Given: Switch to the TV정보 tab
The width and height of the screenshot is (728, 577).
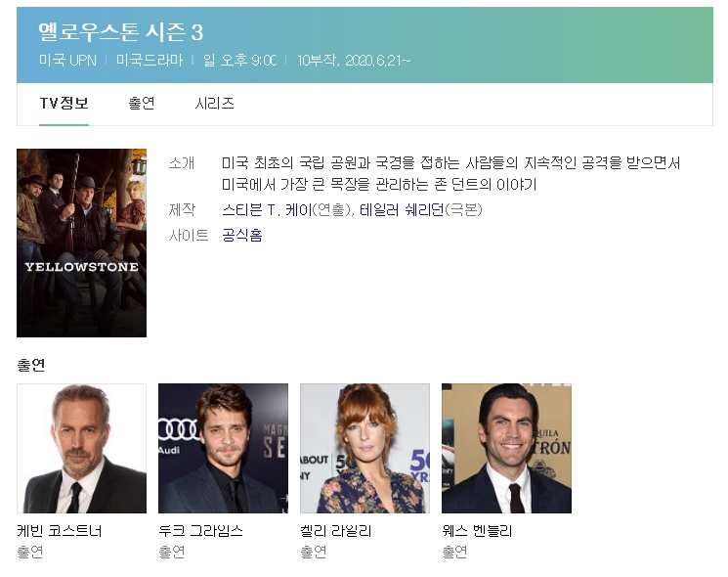Looking at the screenshot, I should (64, 104).
